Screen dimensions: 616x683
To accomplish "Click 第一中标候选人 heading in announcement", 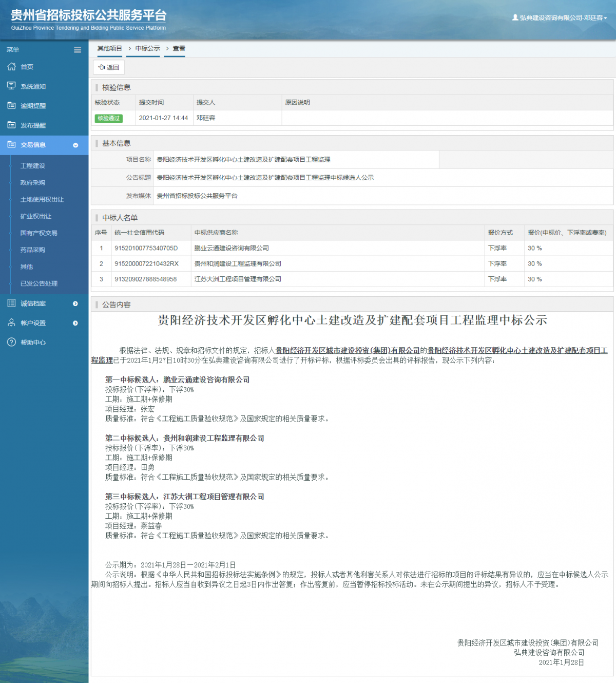I will coord(178,380).
